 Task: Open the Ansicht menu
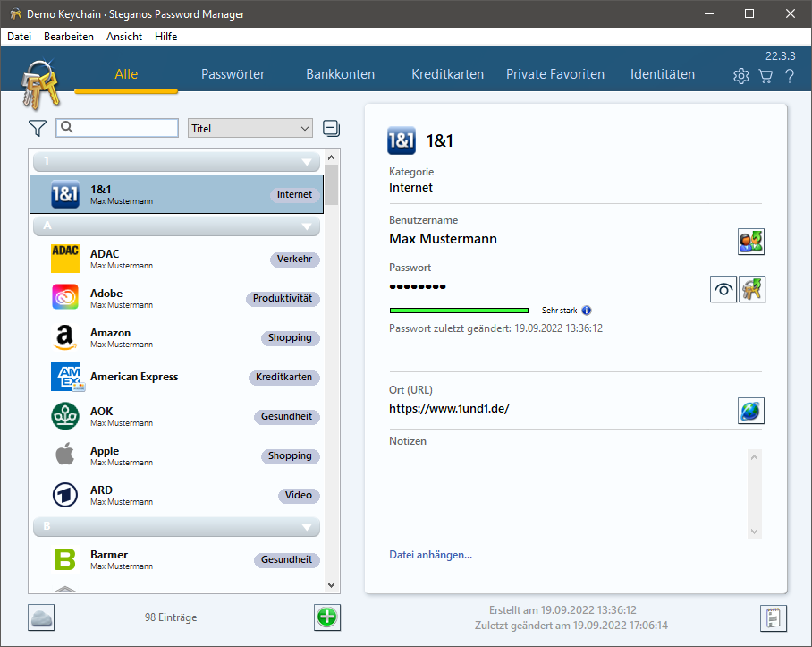tap(124, 37)
